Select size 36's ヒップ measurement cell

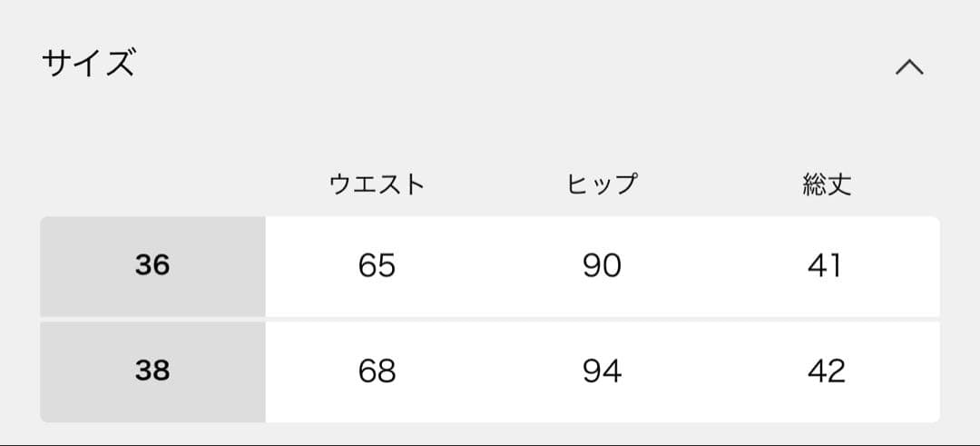point(602,265)
